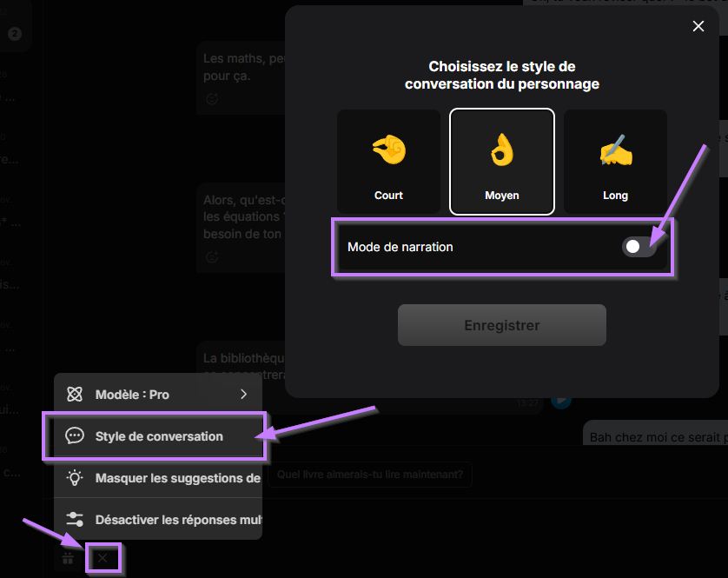Select the Court conversation style

388,162
